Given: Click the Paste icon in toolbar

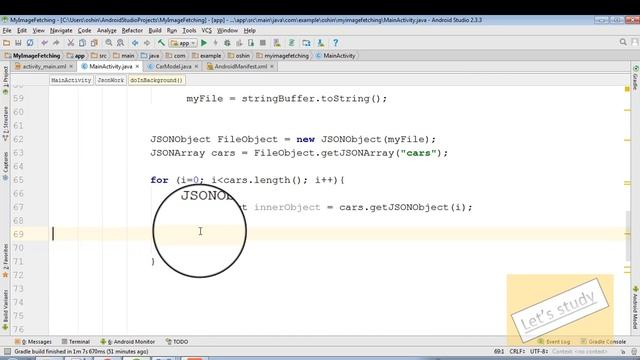Looking at the screenshot, I should tap(94, 43).
